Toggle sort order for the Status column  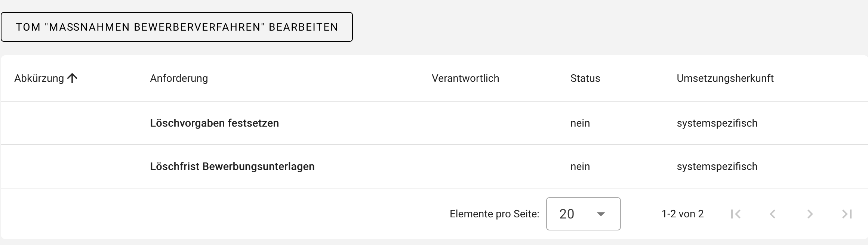pos(585,78)
